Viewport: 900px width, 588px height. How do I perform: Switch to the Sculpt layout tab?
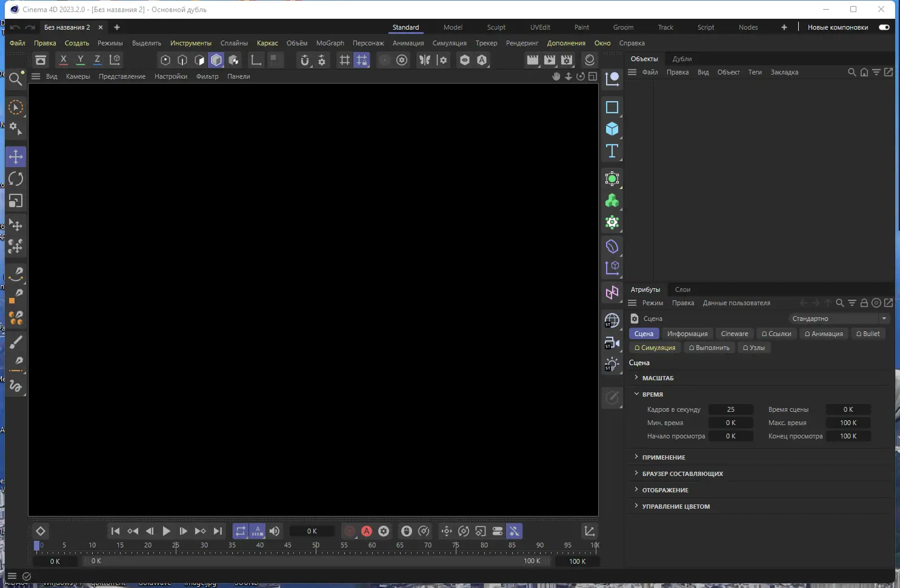point(496,27)
